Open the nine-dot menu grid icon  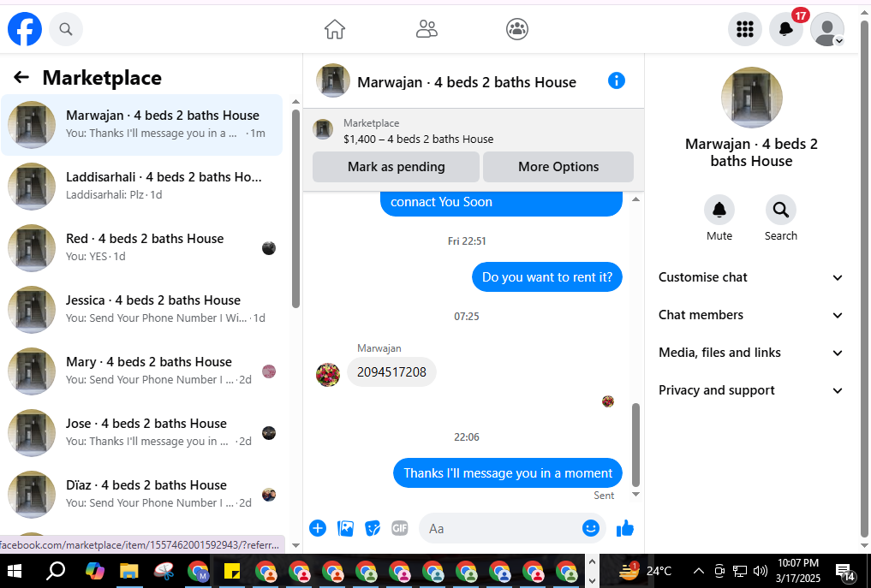point(744,29)
